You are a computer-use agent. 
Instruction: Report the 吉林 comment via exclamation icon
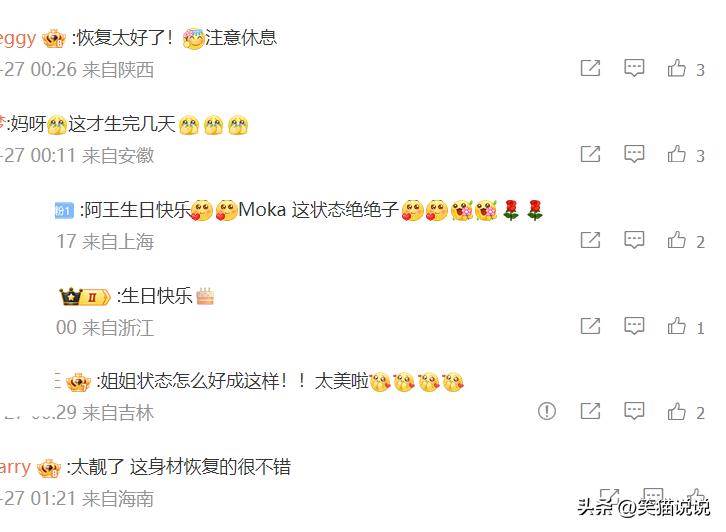point(547,411)
